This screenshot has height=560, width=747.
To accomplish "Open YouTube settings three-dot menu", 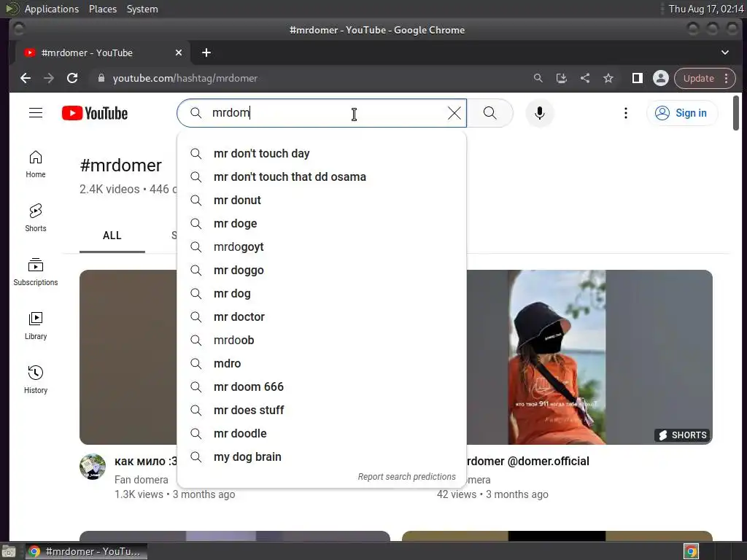I will point(625,113).
